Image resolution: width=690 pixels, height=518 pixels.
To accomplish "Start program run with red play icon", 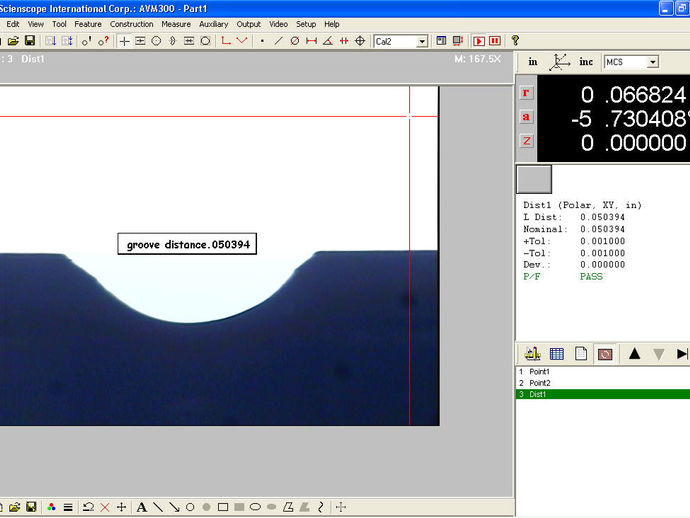I will coord(479,41).
